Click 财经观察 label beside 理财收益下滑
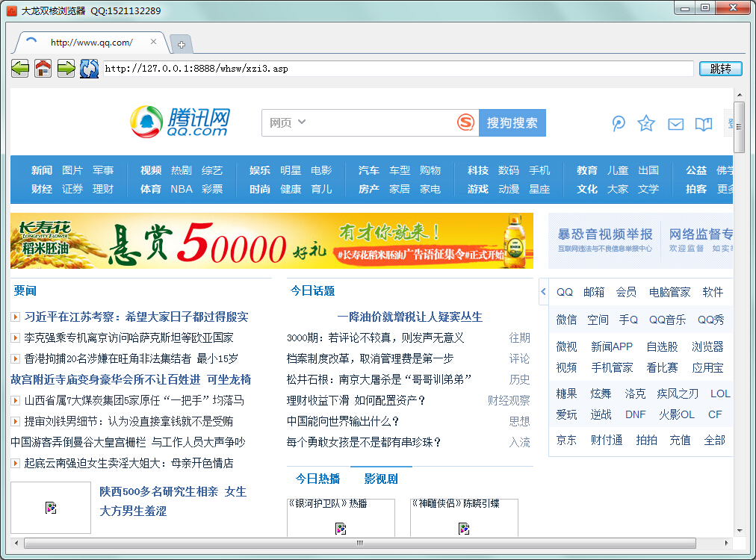This screenshot has height=560, width=756. click(x=509, y=400)
